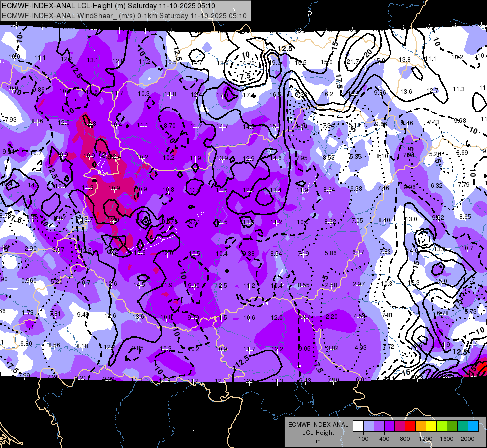487x448 pixels.
Task: Click the contour label 17.5
Action: point(339,82)
